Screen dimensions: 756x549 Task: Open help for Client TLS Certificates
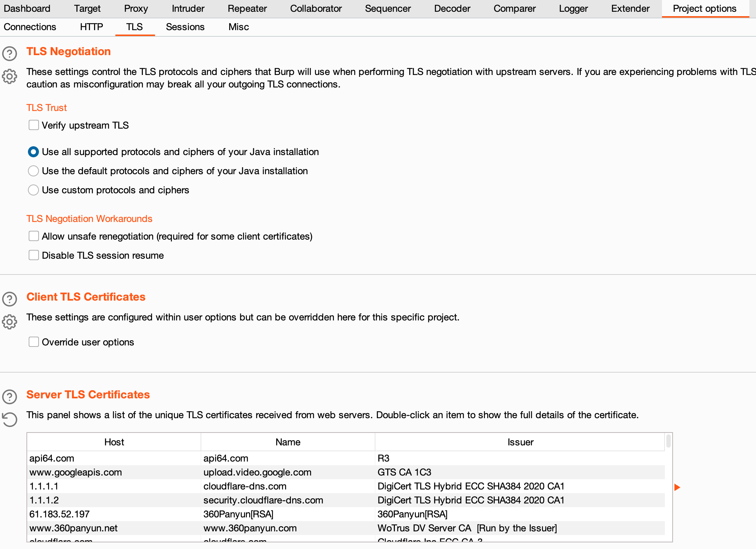10,299
